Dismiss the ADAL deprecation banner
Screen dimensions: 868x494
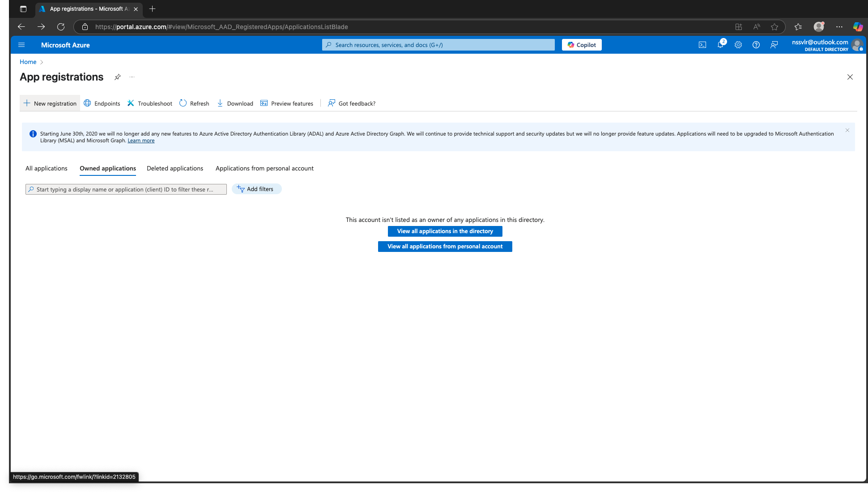(847, 130)
